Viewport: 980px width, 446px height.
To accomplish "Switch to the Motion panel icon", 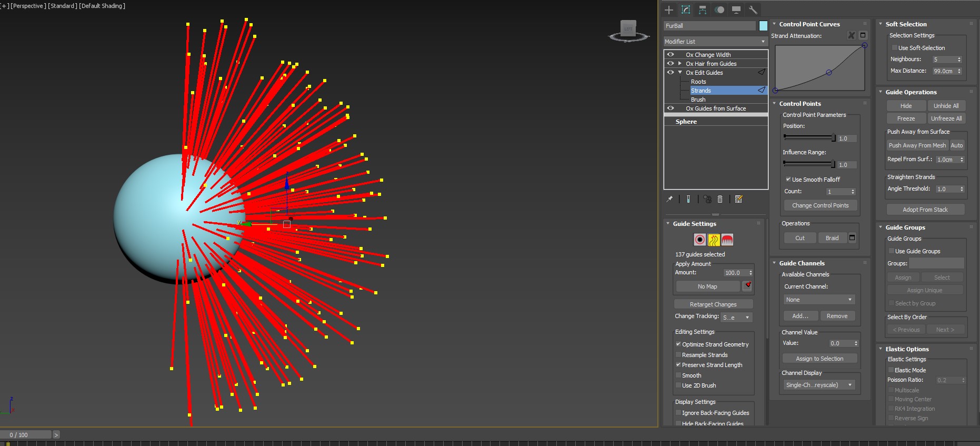I will click(719, 9).
